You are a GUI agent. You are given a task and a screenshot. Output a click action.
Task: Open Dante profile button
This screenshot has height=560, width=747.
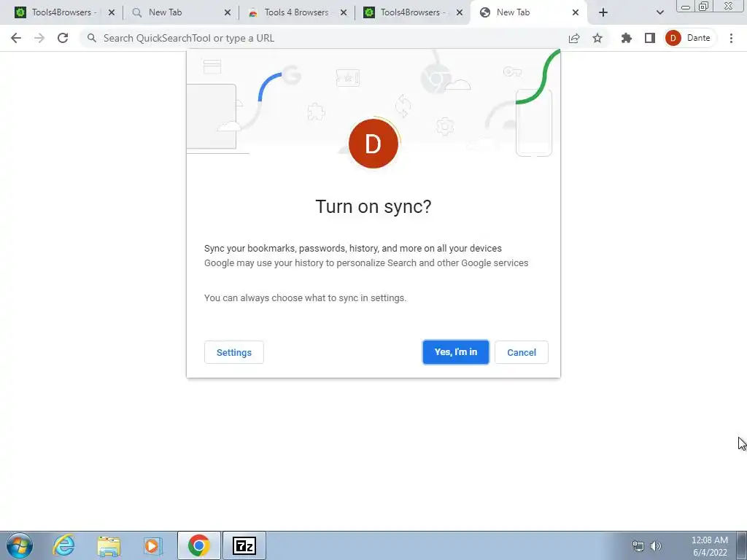(x=689, y=38)
